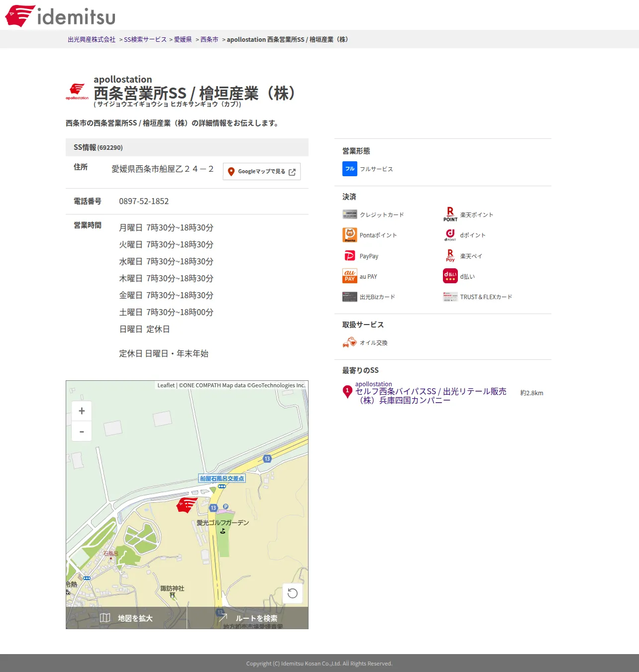The width and height of the screenshot is (639, 672).
Task: Open the 出光興産株式会社 breadcrumb link
Action: (x=92, y=39)
